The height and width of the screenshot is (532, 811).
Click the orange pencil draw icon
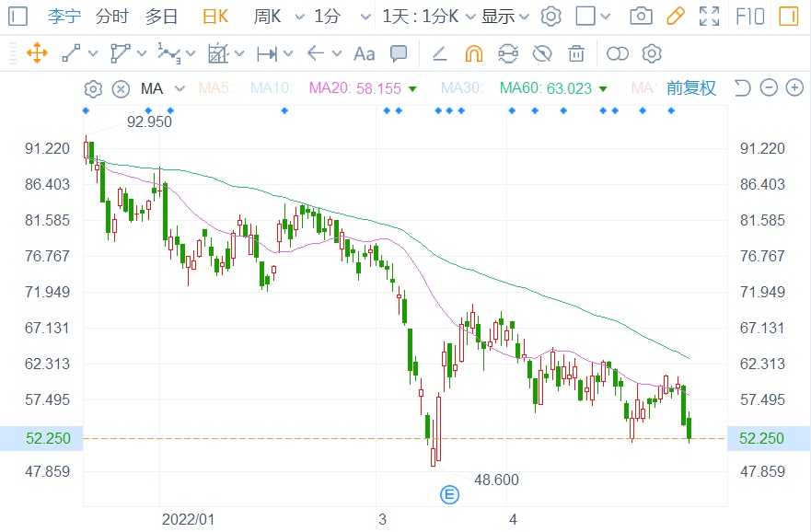675,17
